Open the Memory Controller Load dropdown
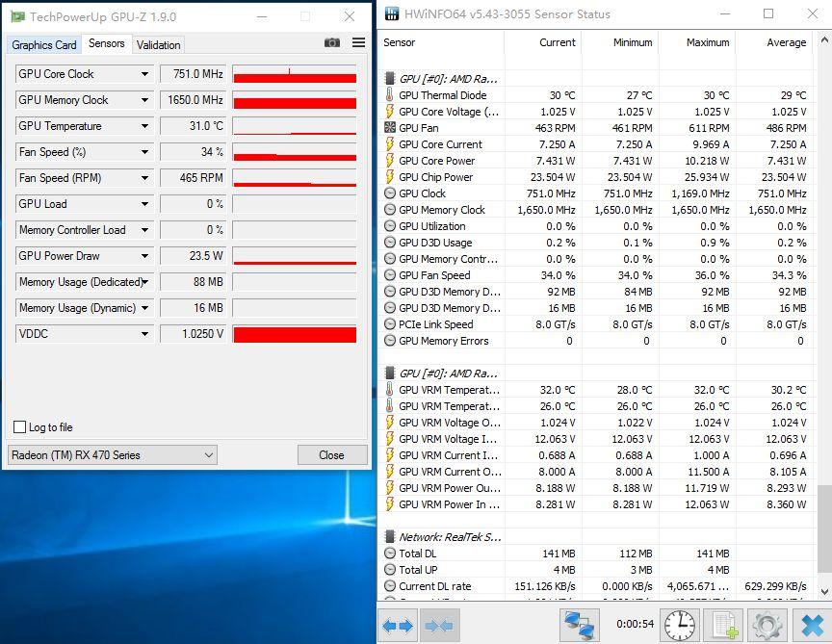Screen dimensions: 832x644 click(144, 230)
